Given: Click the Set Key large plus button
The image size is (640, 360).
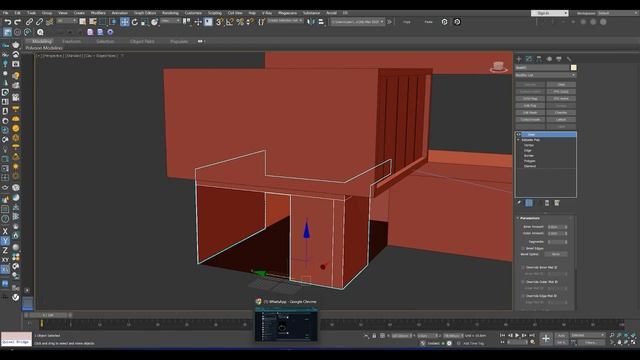Looking at the screenshot, I should [546, 338].
